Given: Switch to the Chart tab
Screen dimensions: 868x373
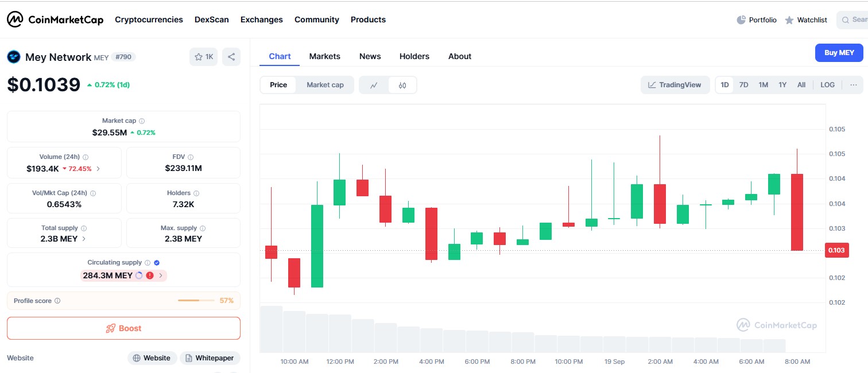Looking at the screenshot, I should coord(280,56).
